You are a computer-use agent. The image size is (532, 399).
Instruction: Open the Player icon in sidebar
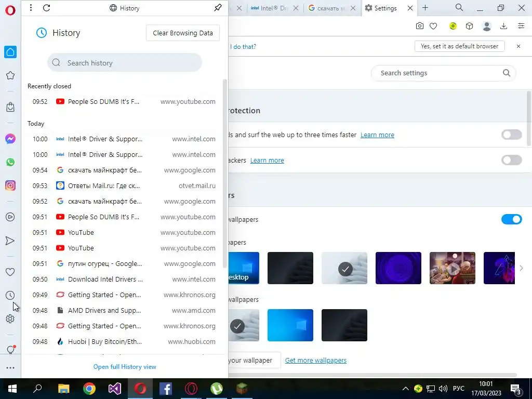click(10, 217)
